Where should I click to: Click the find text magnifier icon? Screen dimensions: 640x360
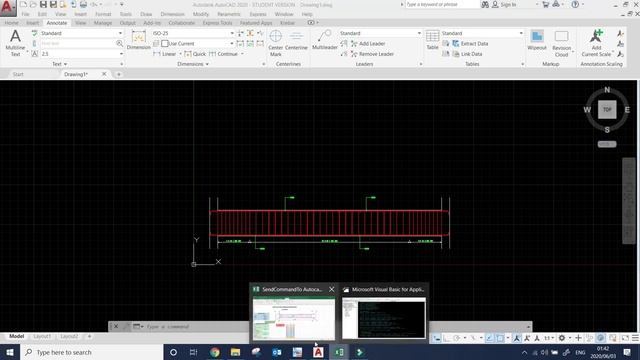click(x=119, y=43)
